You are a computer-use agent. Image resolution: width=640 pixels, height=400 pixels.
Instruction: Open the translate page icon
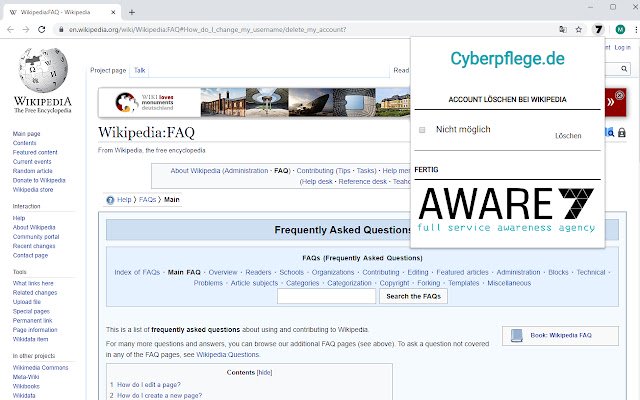click(563, 29)
